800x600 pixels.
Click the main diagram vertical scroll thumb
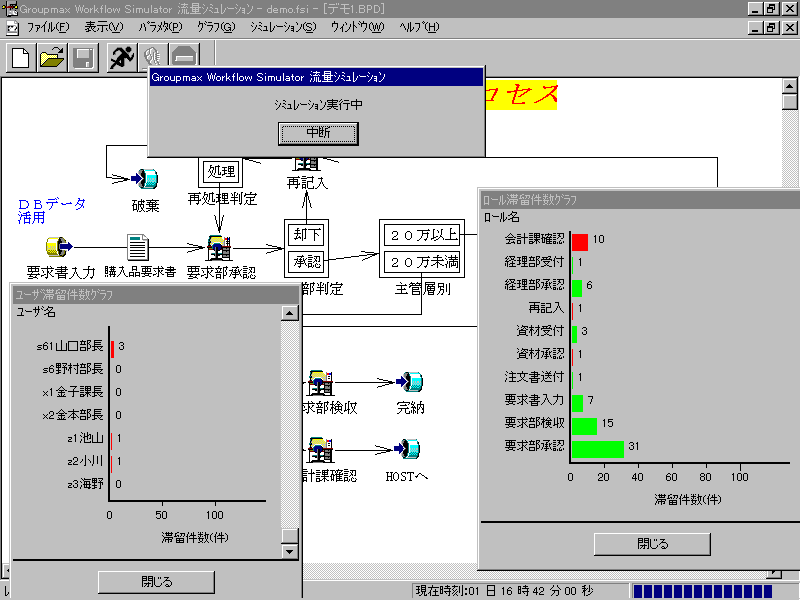(789, 102)
